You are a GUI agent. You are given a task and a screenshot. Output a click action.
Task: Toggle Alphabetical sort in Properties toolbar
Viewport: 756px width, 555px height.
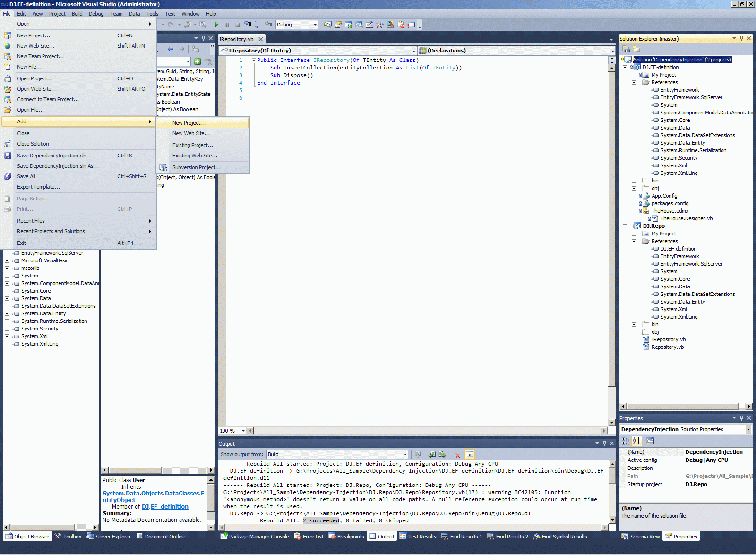tap(636, 441)
